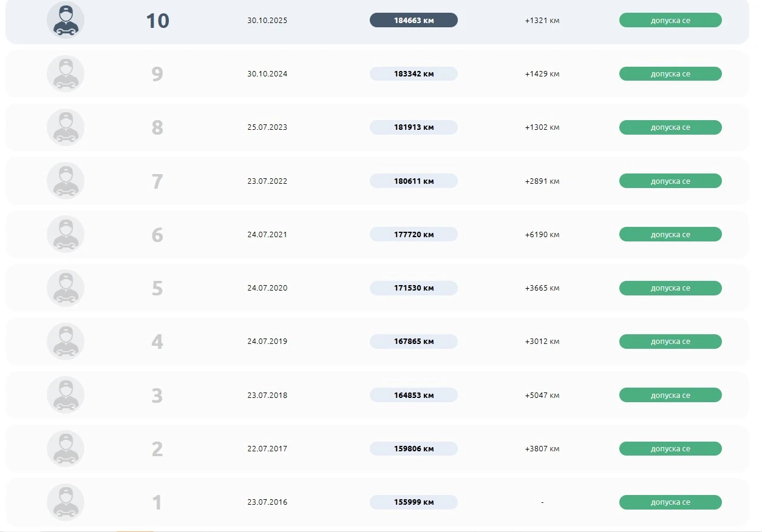Click the +3012 км difference value
Screen dimensions: 762x532
point(542,342)
